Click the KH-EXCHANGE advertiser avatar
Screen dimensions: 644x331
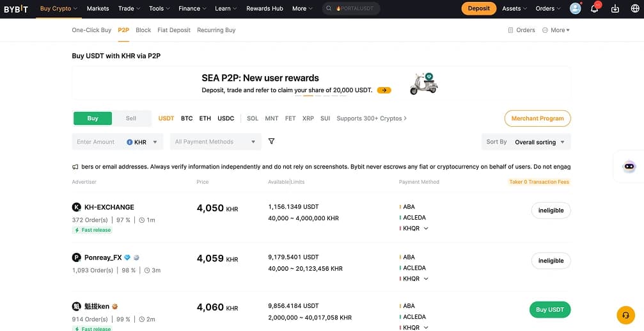pos(76,207)
